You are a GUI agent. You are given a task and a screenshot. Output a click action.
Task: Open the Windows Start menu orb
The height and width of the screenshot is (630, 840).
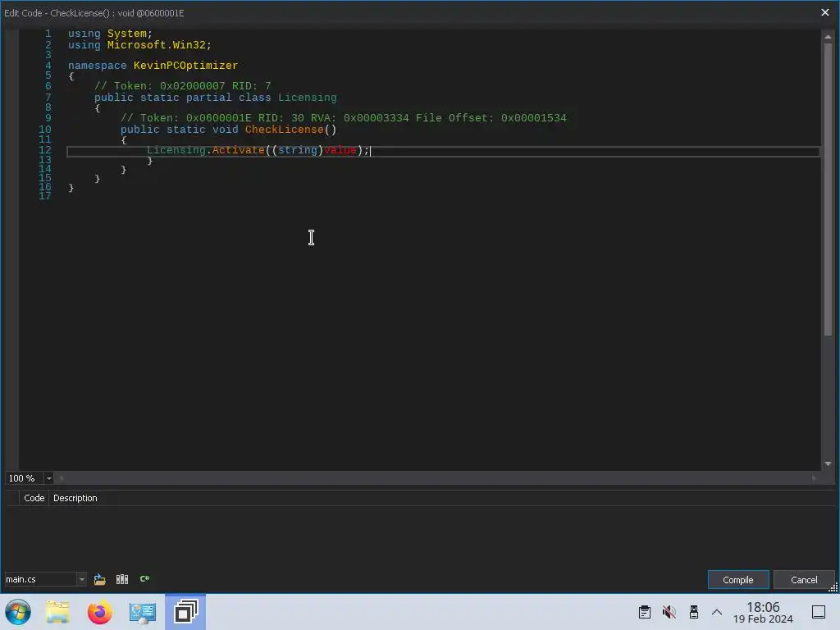point(18,612)
